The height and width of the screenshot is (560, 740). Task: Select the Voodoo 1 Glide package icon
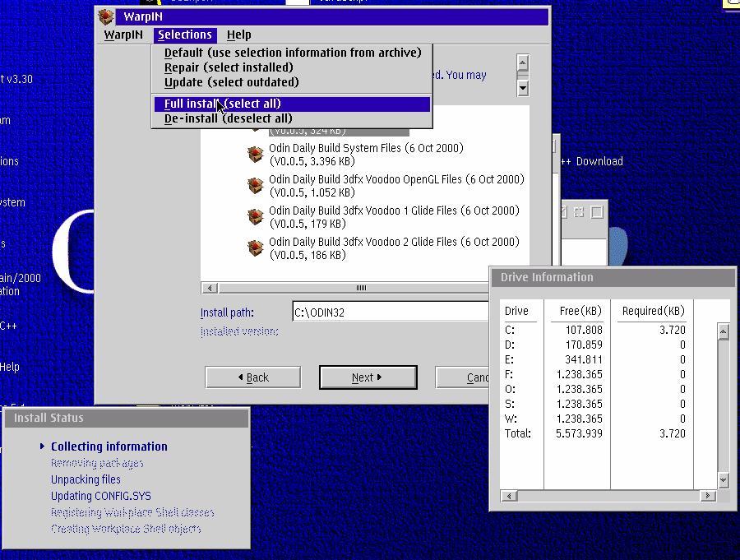[x=256, y=216]
